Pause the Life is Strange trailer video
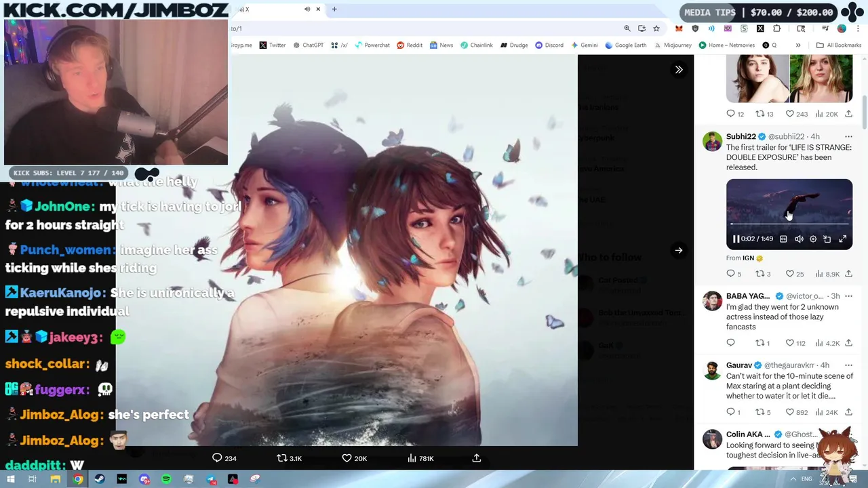 (x=736, y=239)
